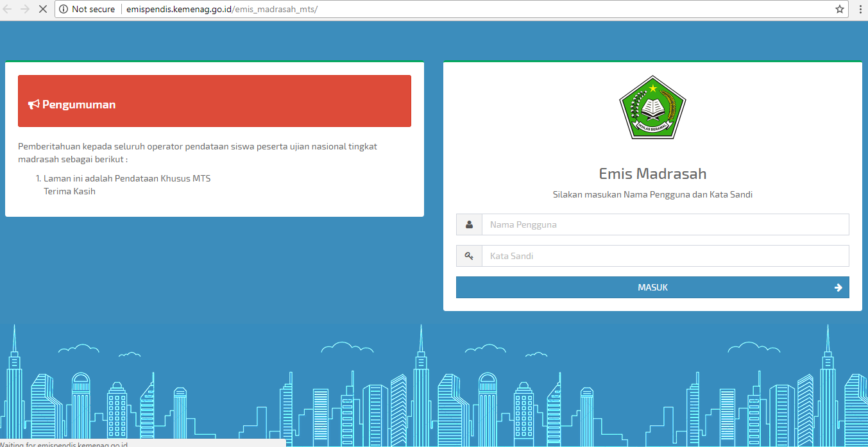Click the Emis Madrasah title text

652,173
